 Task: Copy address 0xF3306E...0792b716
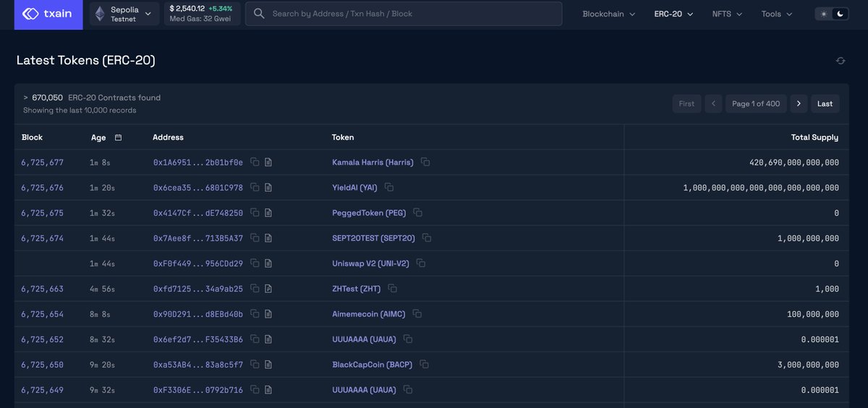tap(255, 390)
